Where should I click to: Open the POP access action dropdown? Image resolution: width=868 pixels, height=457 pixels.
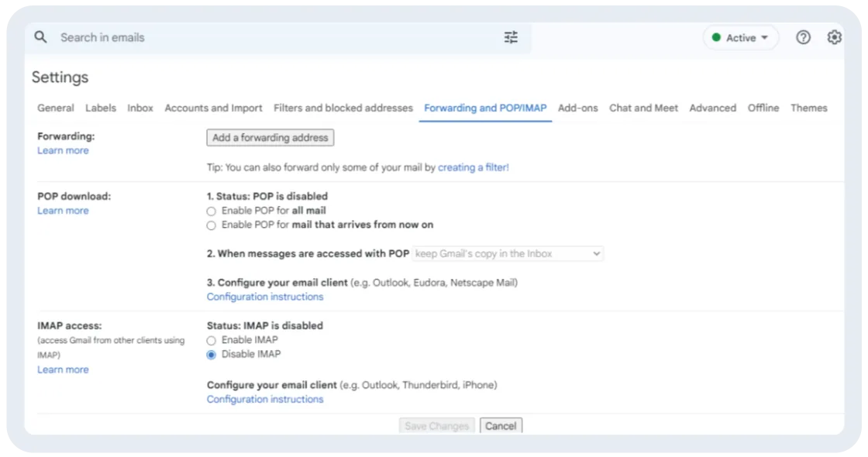tap(508, 253)
